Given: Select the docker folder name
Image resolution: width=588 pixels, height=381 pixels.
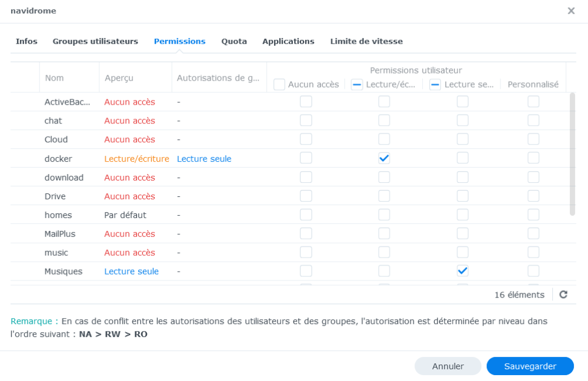Looking at the screenshot, I should click(58, 159).
